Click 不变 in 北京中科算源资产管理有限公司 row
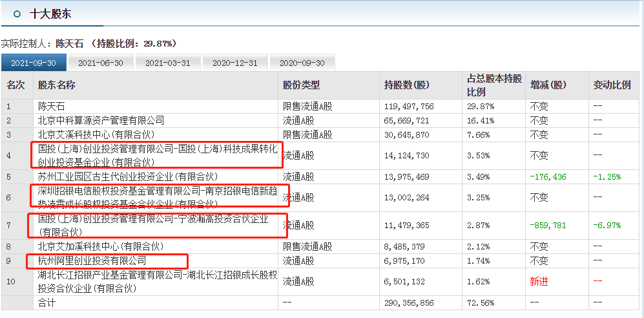The image size is (644, 318). tap(539, 120)
